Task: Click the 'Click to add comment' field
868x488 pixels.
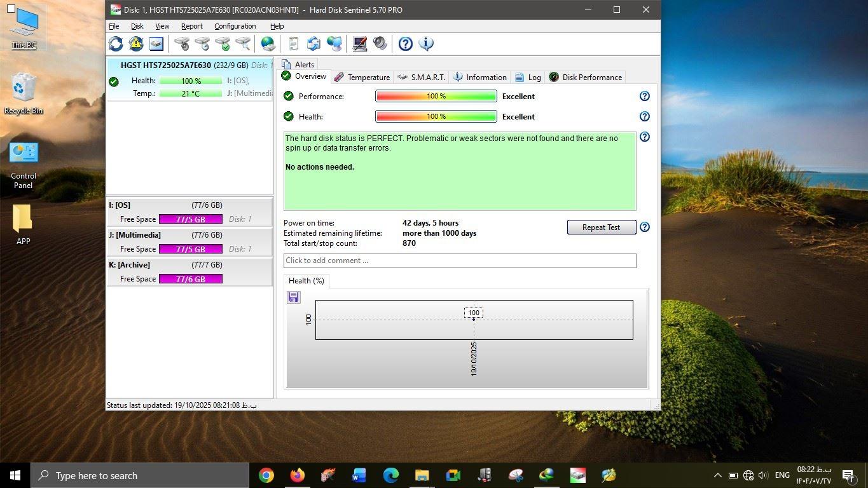Action: tap(459, 261)
